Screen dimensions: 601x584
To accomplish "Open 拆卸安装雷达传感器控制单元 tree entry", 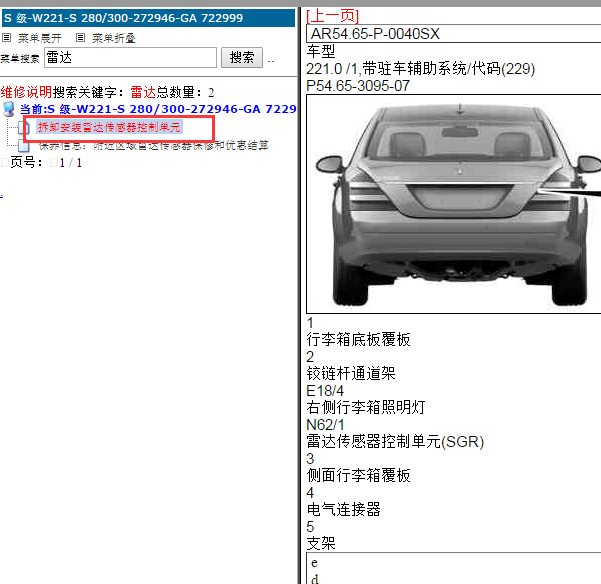I will pyautogui.click(x=109, y=127).
